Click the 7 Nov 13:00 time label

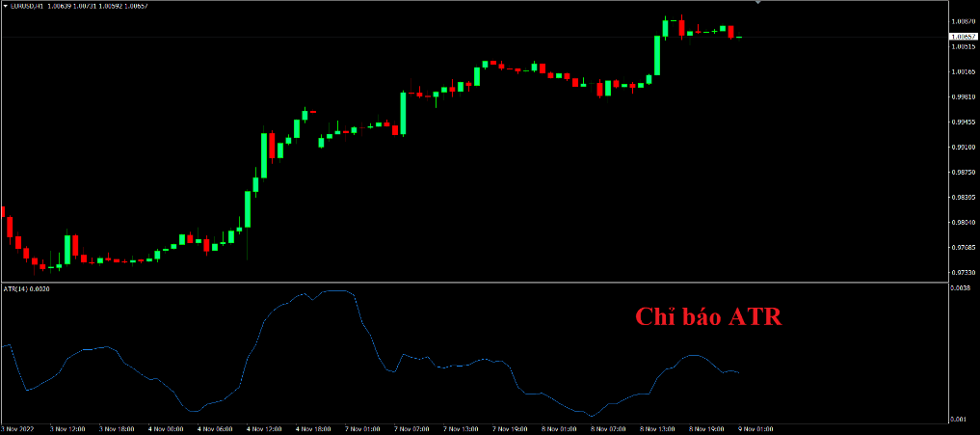(462, 430)
